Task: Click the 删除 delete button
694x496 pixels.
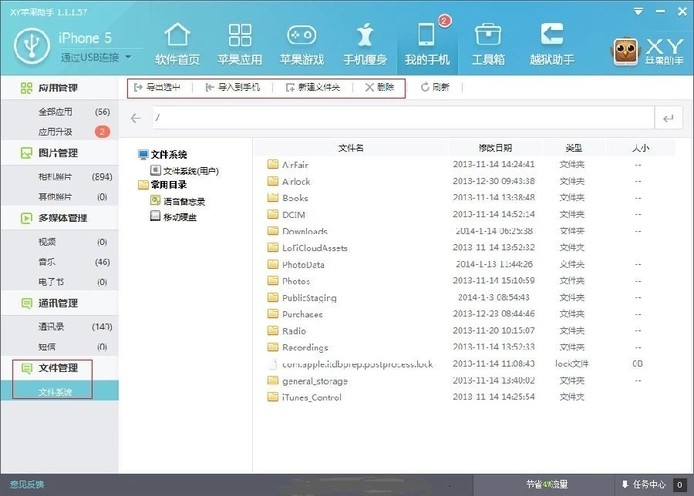Action: coord(379,87)
